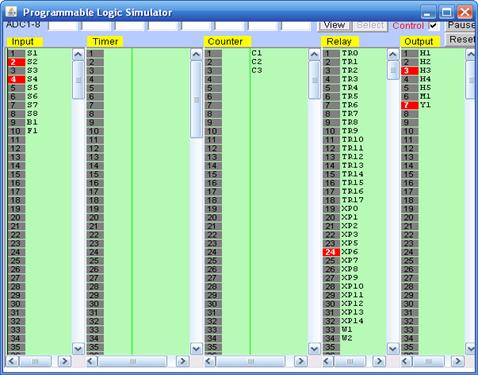Select the Relay panel header tab
This screenshot has width=478, height=375.
(x=339, y=42)
